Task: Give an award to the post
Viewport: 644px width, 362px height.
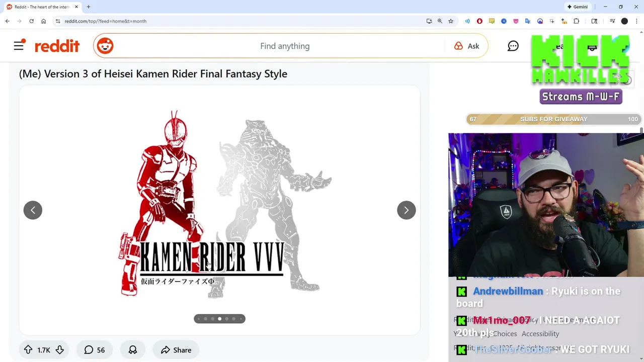Action: coord(133,350)
